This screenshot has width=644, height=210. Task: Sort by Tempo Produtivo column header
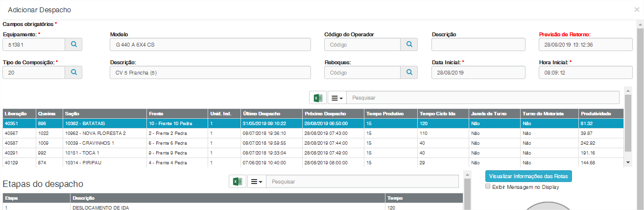pyautogui.click(x=390, y=113)
